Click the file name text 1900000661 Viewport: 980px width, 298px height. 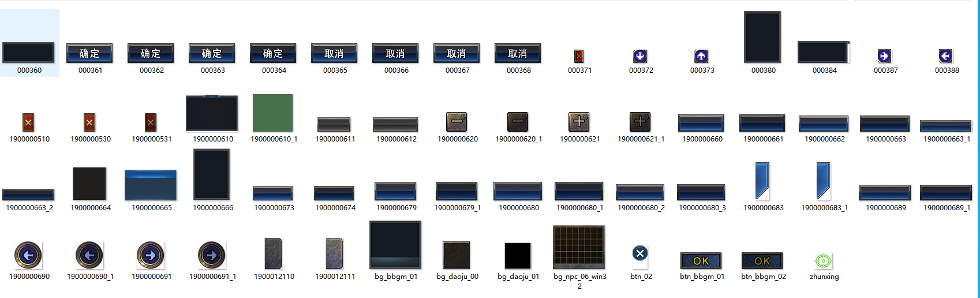tap(764, 139)
